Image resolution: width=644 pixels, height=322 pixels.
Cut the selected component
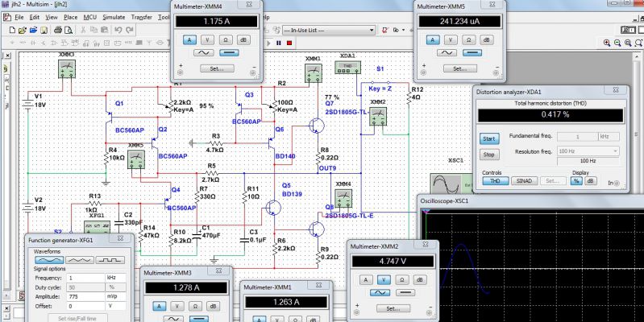[x=83, y=30]
